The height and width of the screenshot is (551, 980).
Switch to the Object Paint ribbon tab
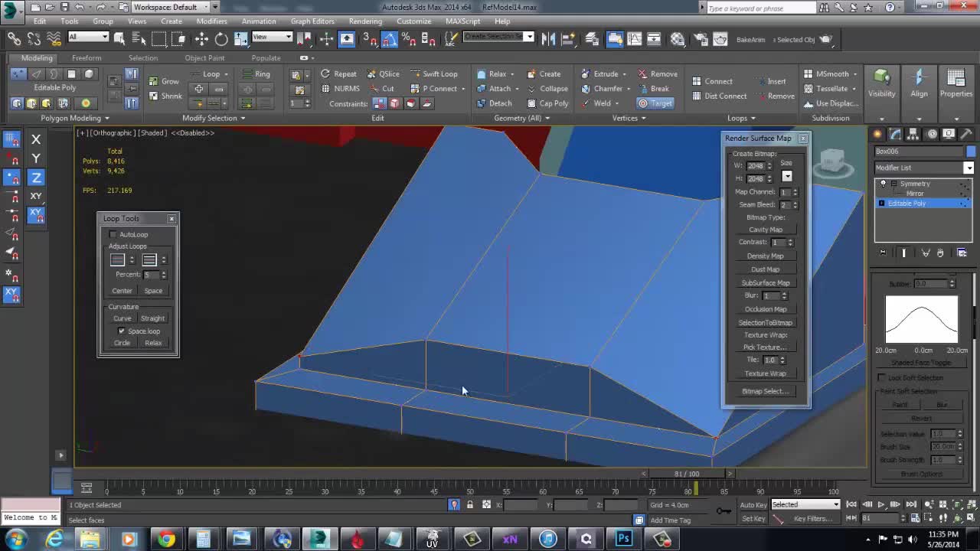point(204,58)
